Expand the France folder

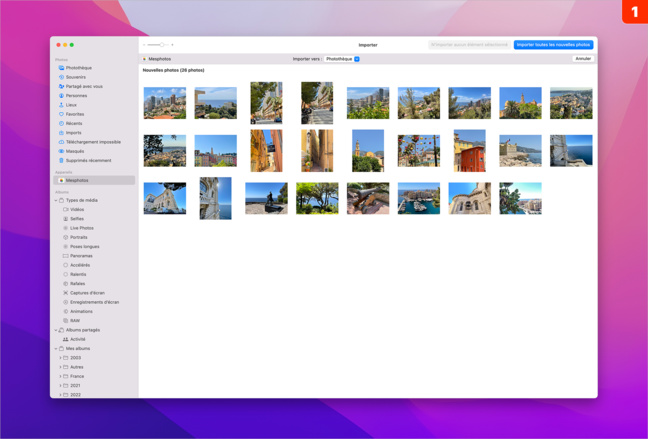(x=61, y=376)
